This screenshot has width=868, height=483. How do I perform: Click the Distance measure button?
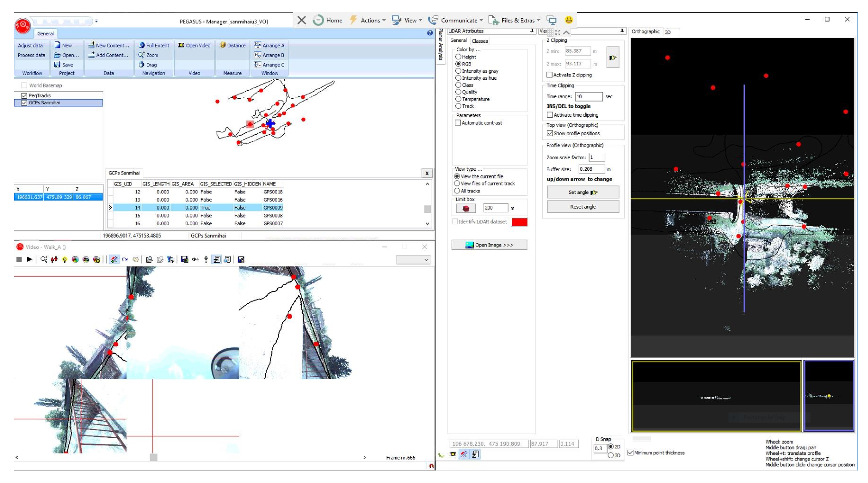[233, 45]
